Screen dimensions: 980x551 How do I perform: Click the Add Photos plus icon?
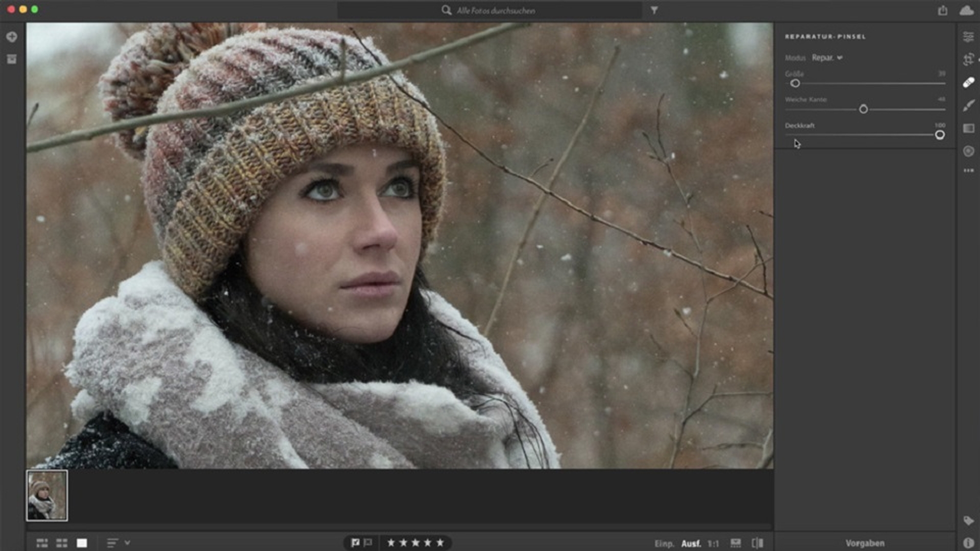click(12, 37)
